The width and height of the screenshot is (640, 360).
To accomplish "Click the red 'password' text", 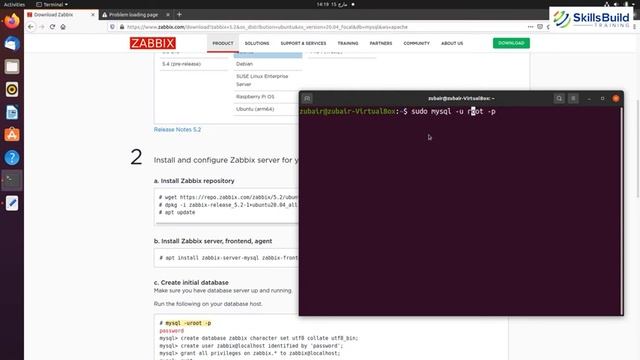I will [x=171, y=331].
